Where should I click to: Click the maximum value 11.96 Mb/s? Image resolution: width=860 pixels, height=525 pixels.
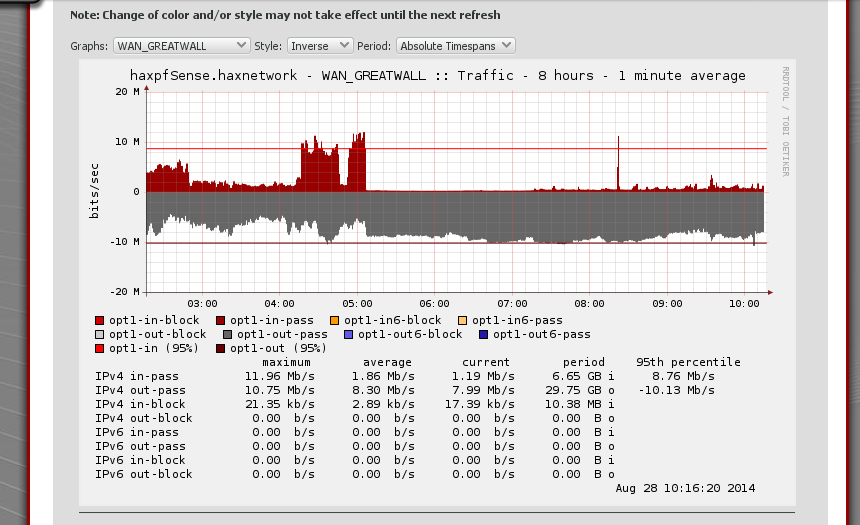coord(280,376)
